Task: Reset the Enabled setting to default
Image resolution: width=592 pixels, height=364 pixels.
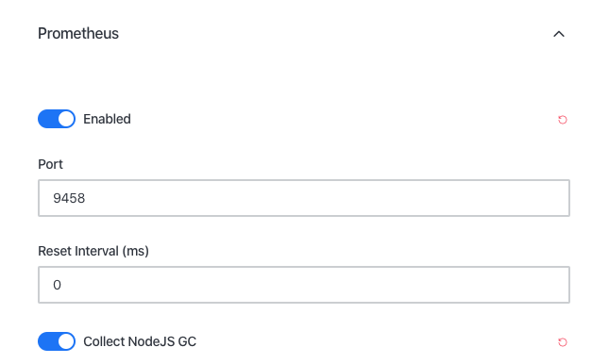Action: (562, 120)
